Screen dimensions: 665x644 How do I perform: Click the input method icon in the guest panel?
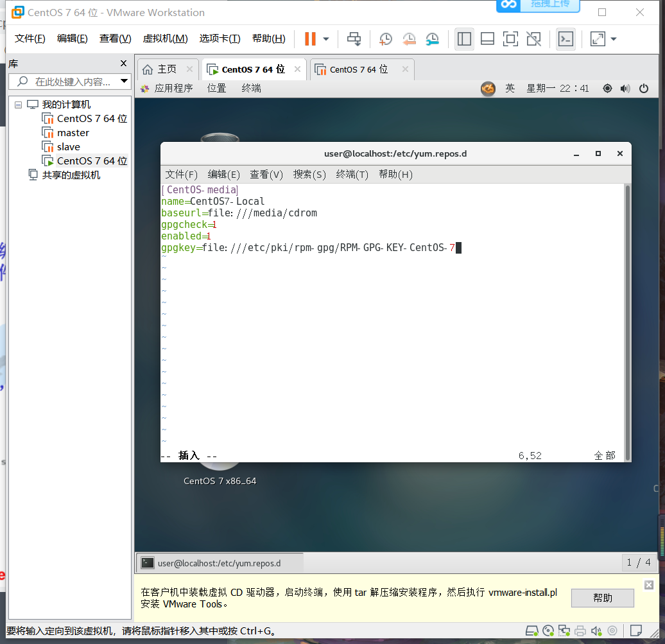click(x=488, y=88)
